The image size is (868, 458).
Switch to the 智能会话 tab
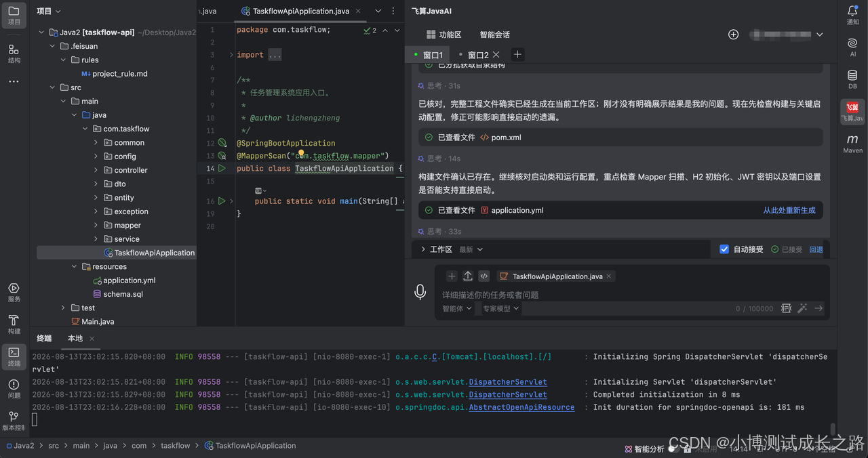tap(495, 35)
